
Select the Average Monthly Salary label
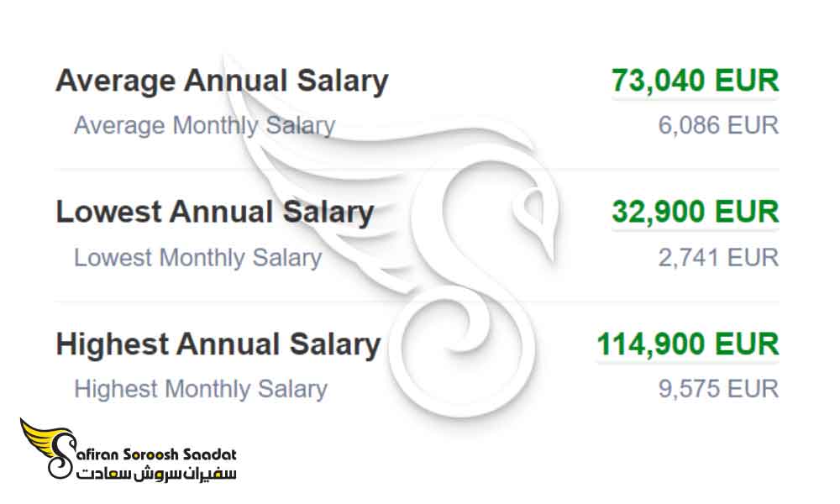(205, 126)
